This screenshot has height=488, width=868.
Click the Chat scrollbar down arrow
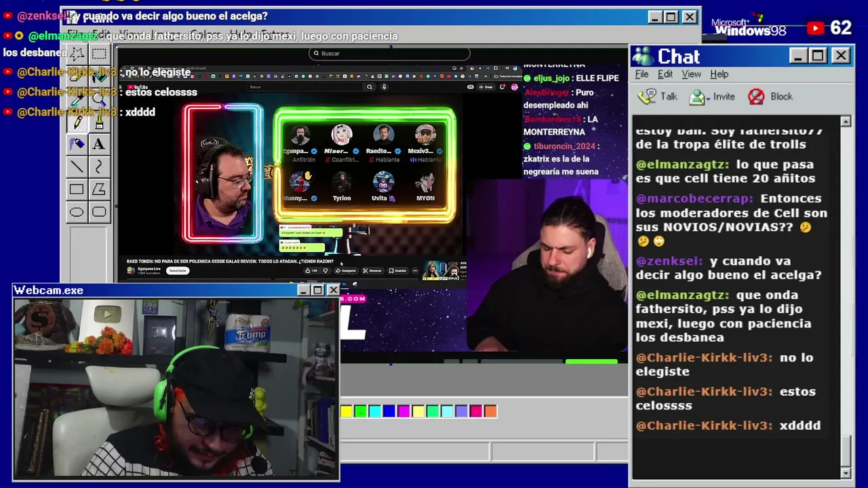846,472
